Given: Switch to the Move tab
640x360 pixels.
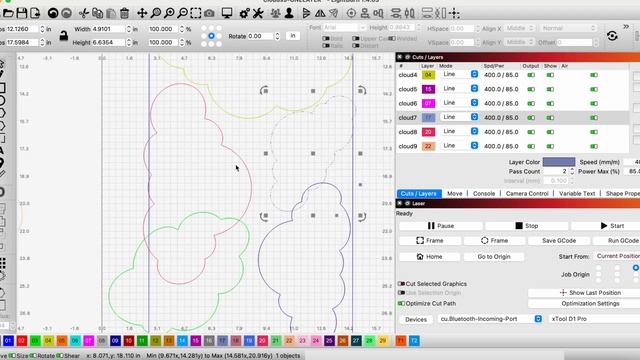Looking at the screenshot, I should pyautogui.click(x=454, y=193).
